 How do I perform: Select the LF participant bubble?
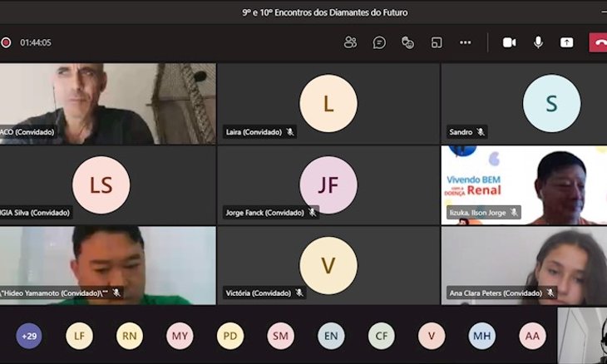click(79, 336)
